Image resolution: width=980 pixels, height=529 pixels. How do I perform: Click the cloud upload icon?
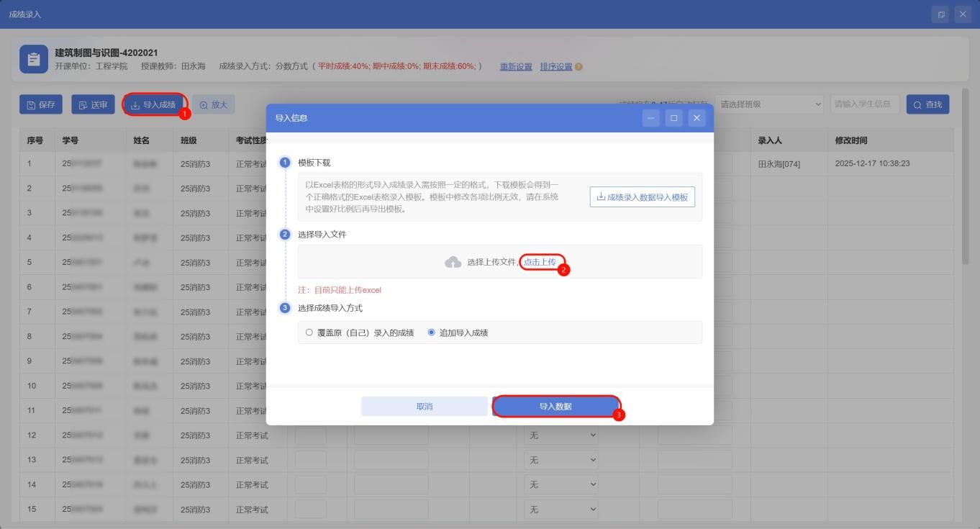[453, 262]
